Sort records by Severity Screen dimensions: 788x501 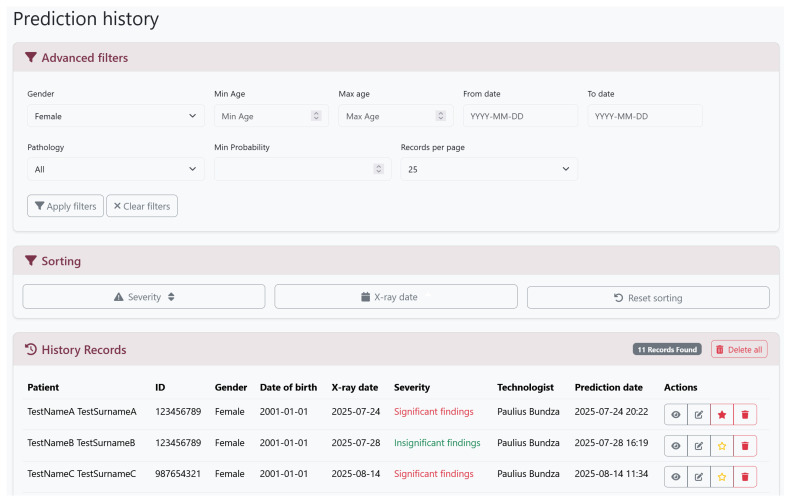(144, 297)
